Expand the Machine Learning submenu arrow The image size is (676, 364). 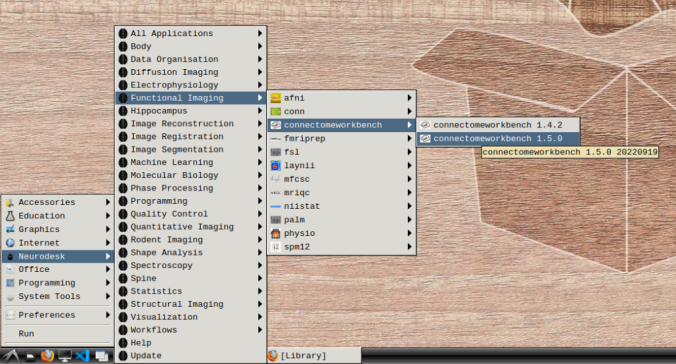(260, 162)
